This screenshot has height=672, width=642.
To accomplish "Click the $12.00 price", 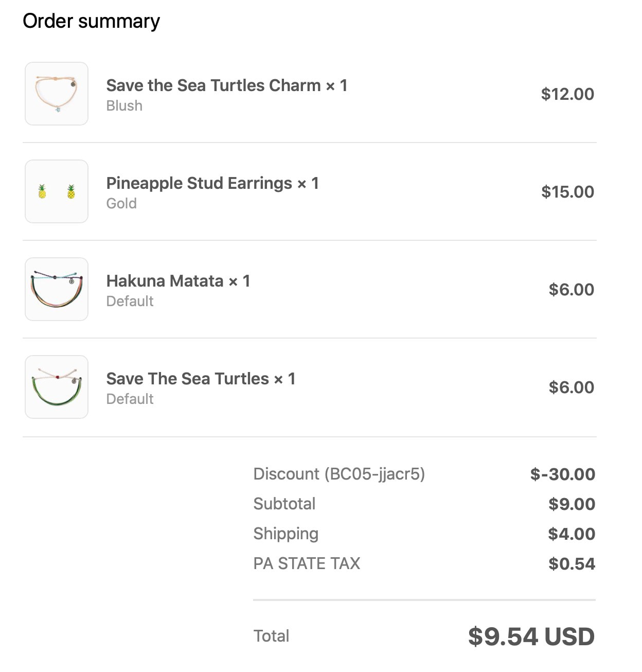I will 567,94.
